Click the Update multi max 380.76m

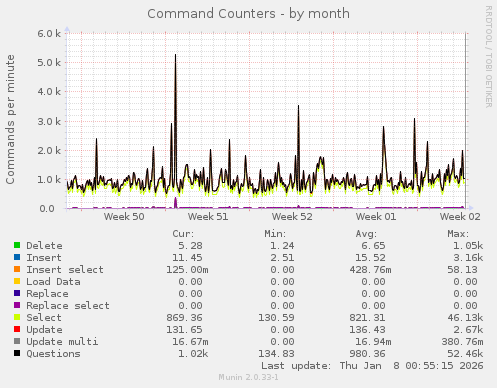(462, 342)
